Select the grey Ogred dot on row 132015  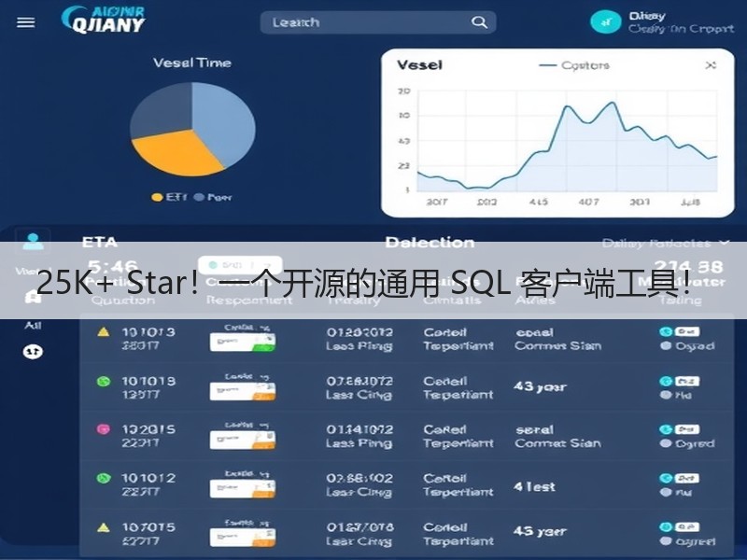coord(666,444)
